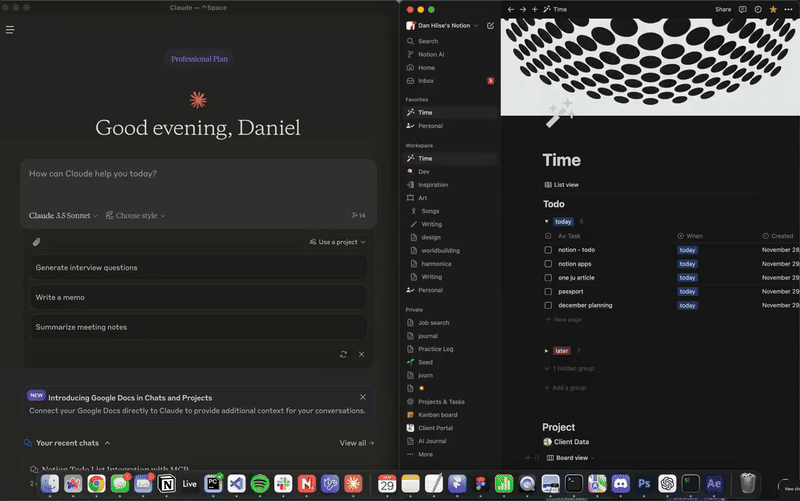Expand the 'later' task group
Image resolution: width=800 pixels, height=501 pixels.
pos(546,351)
